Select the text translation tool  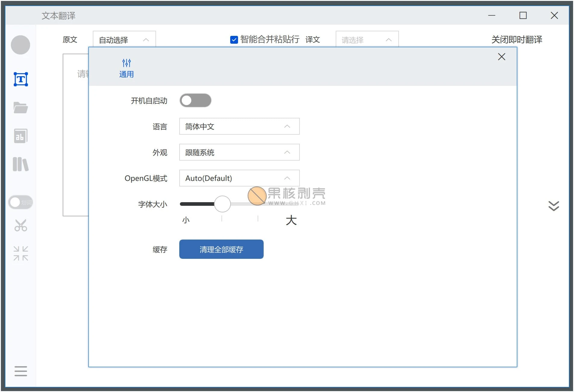tap(20, 79)
